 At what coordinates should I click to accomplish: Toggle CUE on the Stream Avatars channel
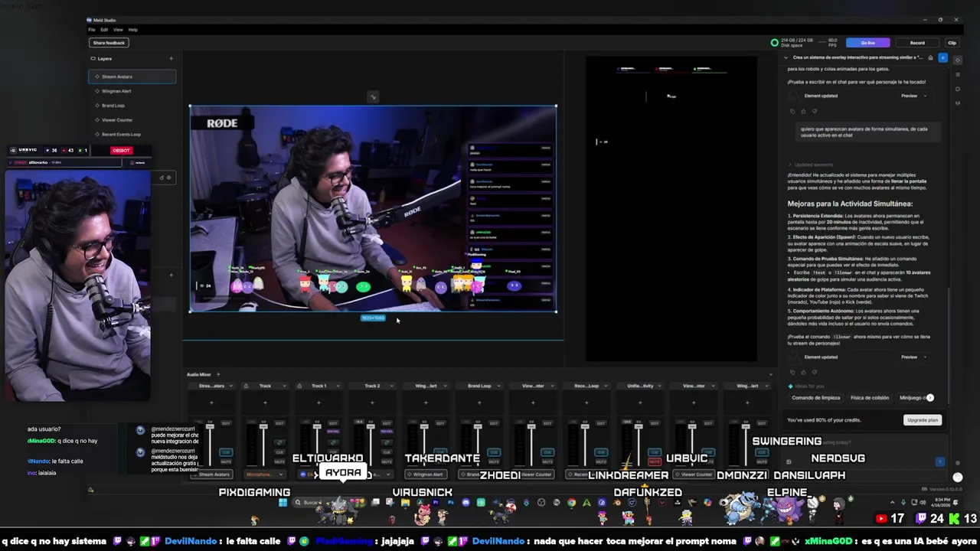(226, 452)
